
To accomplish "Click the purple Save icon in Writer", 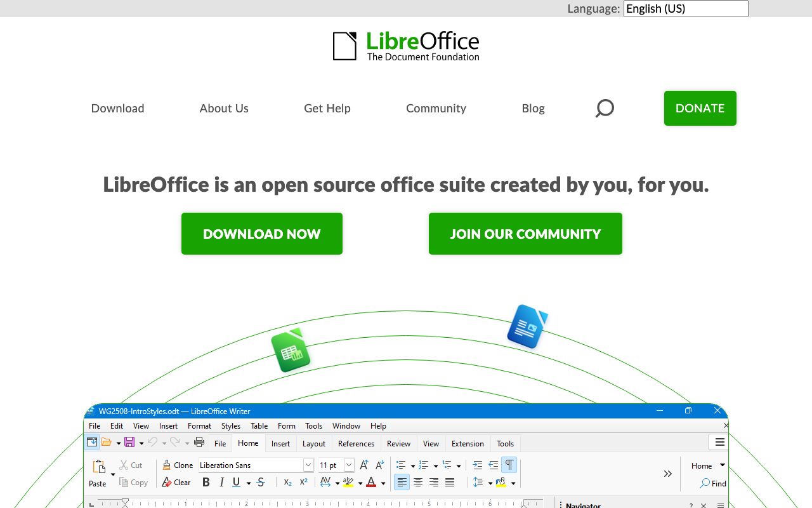I will (x=129, y=443).
